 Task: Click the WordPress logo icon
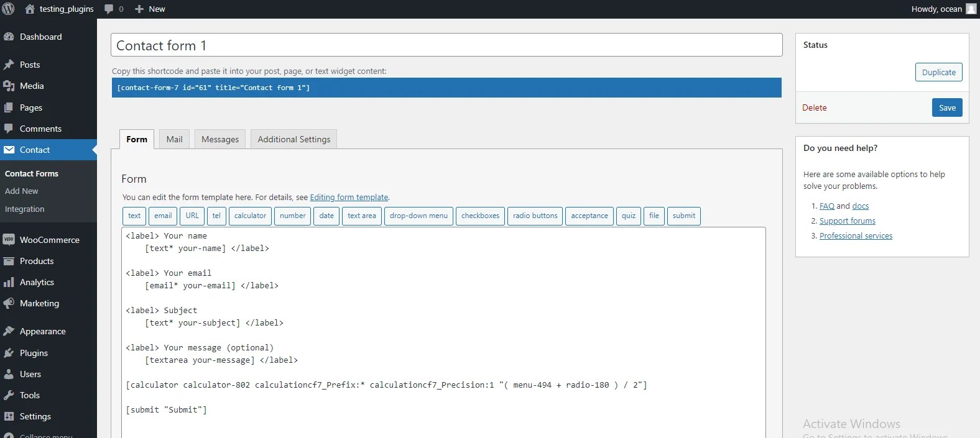click(9, 9)
